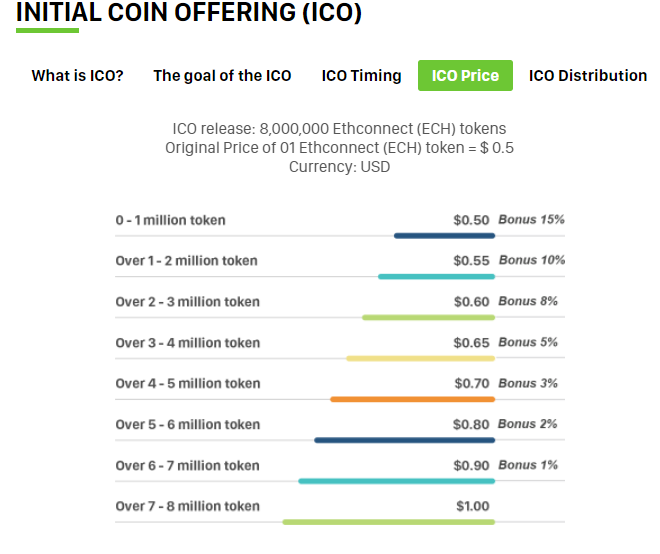Click the Bonus 15% text
The height and width of the screenshot is (554, 660).
[x=531, y=220]
